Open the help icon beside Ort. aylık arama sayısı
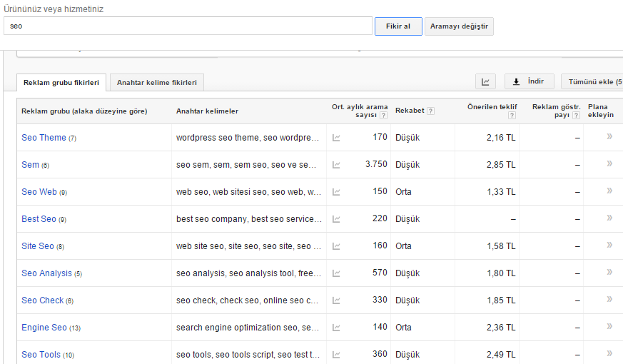Screen dimensions: 623x364 383,115
